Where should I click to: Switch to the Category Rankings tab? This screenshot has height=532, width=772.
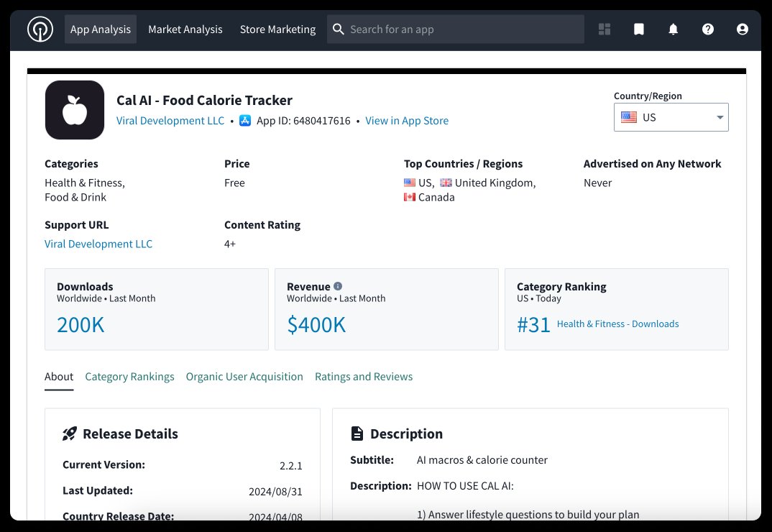129,377
